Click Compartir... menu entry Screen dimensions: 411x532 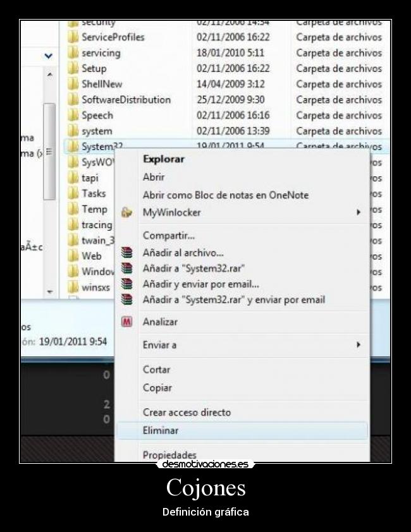168,236
